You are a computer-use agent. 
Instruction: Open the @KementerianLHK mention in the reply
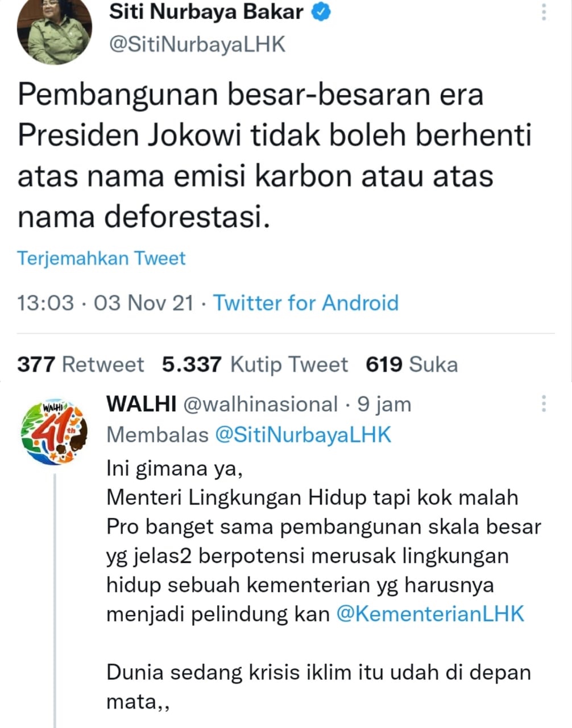click(430, 614)
